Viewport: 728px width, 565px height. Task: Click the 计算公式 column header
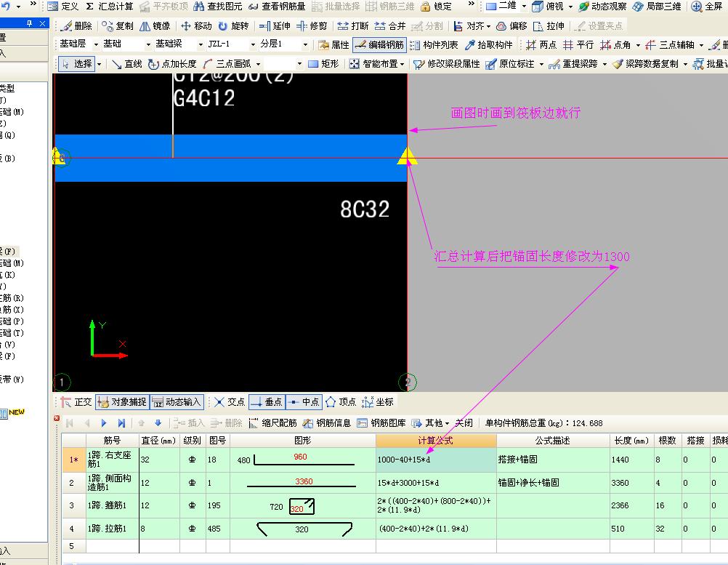(x=436, y=440)
